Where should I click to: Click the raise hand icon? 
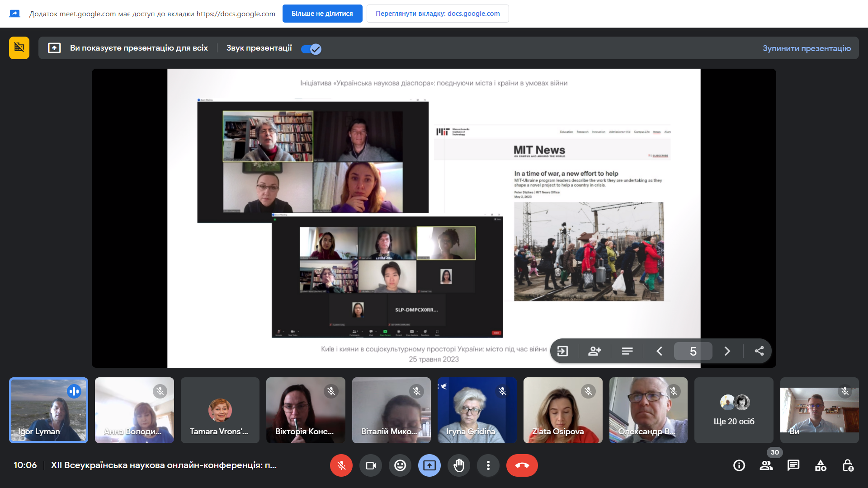click(459, 465)
